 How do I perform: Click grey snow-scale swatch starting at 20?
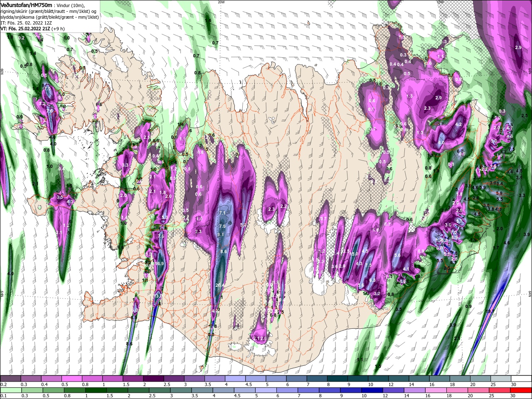pos(480,379)
